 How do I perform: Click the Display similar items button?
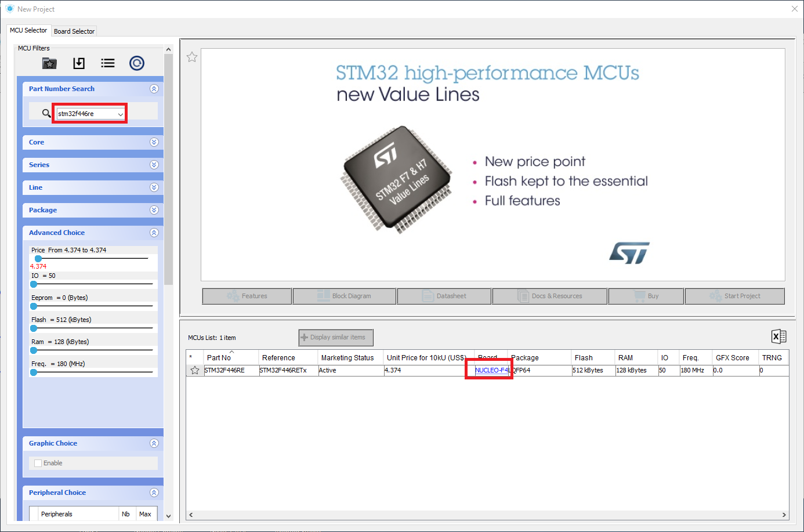[335, 337]
